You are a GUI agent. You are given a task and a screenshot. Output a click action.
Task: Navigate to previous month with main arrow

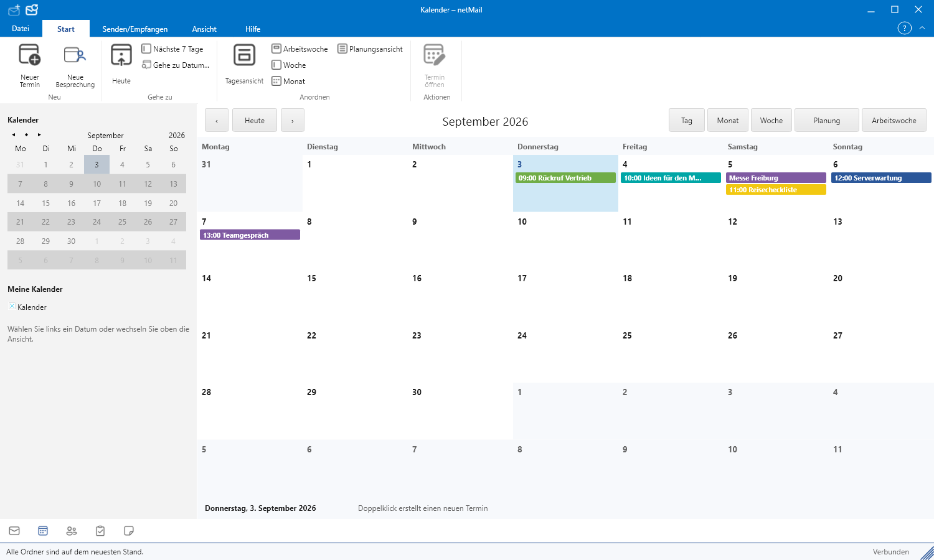point(217,120)
